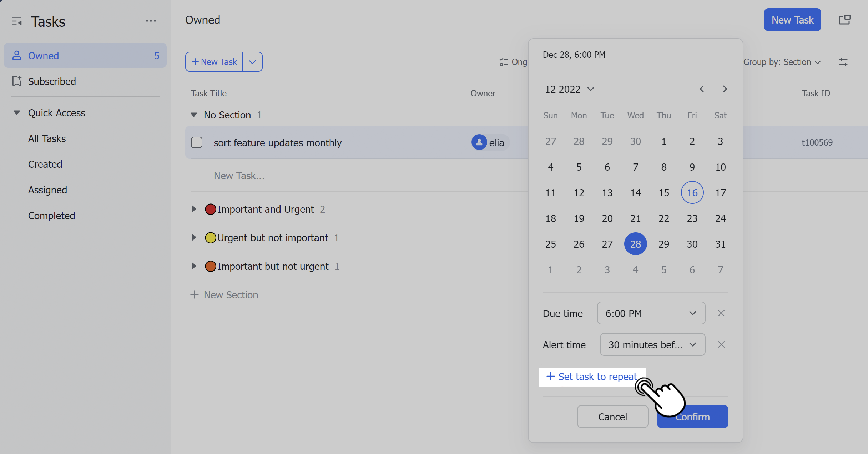Open the Due time 6:00 PM dropdown
868x454 pixels.
pyautogui.click(x=650, y=313)
